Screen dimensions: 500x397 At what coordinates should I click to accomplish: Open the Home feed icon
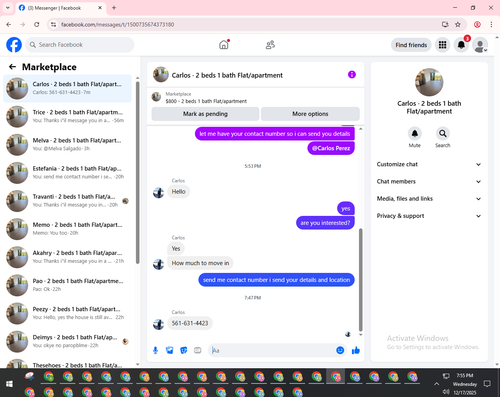tap(224, 45)
